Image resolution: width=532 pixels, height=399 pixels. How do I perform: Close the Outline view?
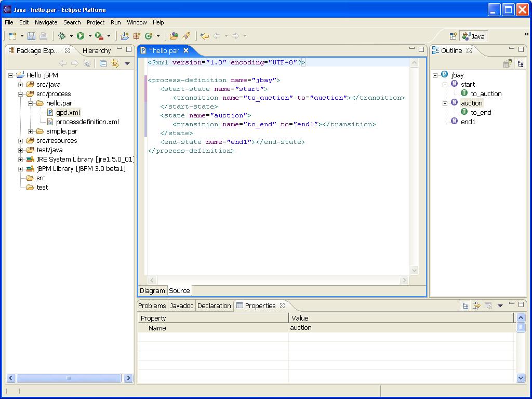pos(469,50)
